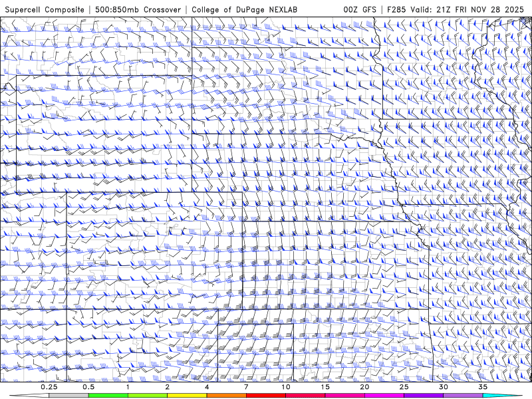The image size is (532, 399).
Task: Click the cyan above-35 arrow color bar end
Action: pyautogui.click(x=503, y=396)
